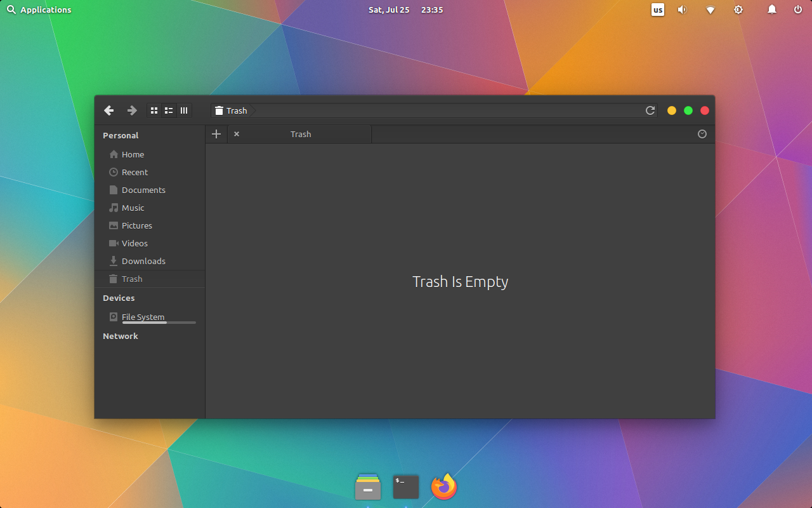Screen dimensions: 812x508
Task: Collapse the Devices sidebar section
Action: pos(119,298)
